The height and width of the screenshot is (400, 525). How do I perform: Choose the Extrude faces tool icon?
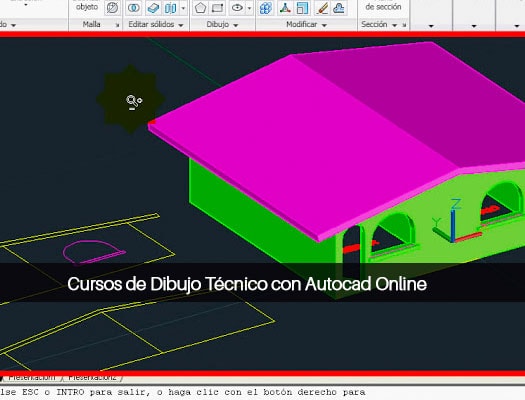click(x=153, y=8)
